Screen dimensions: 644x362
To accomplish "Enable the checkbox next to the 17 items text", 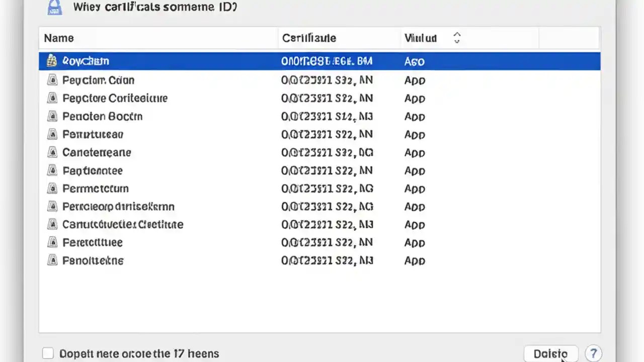I will [48, 353].
